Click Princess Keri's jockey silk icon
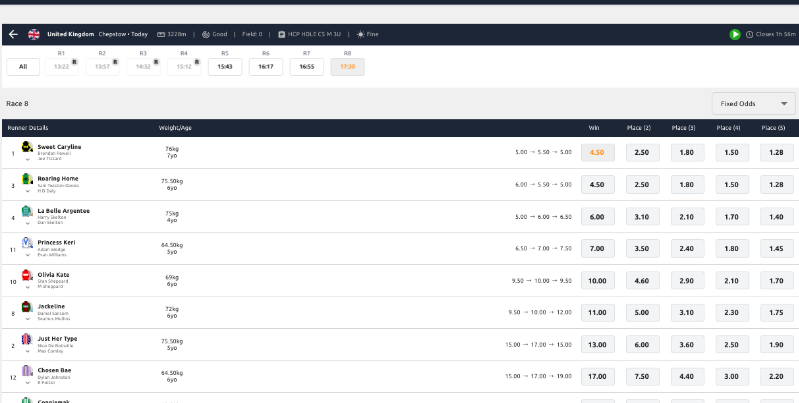The width and height of the screenshot is (799, 403). pyautogui.click(x=27, y=244)
